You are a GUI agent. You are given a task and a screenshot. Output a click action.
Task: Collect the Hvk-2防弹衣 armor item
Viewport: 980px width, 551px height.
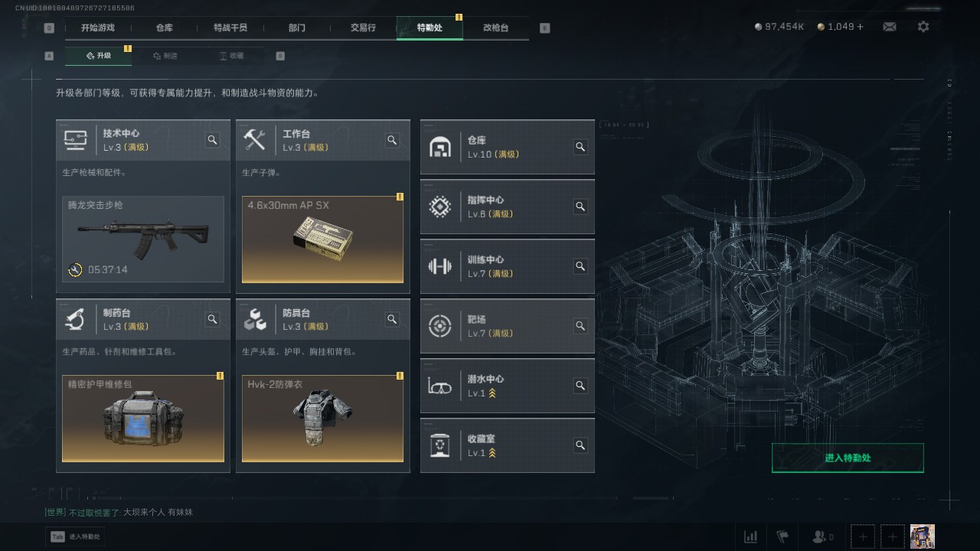[322, 419]
